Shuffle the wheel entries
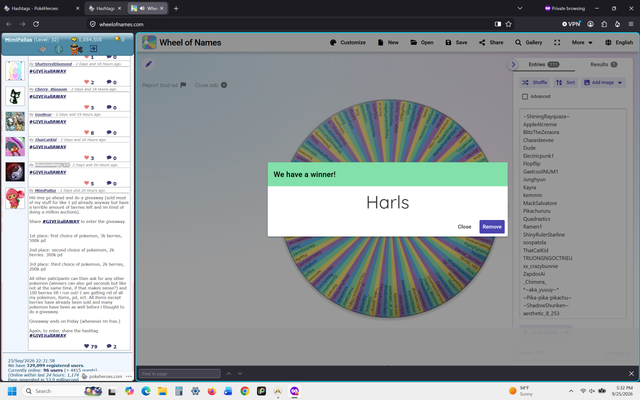 (x=534, y=82)
